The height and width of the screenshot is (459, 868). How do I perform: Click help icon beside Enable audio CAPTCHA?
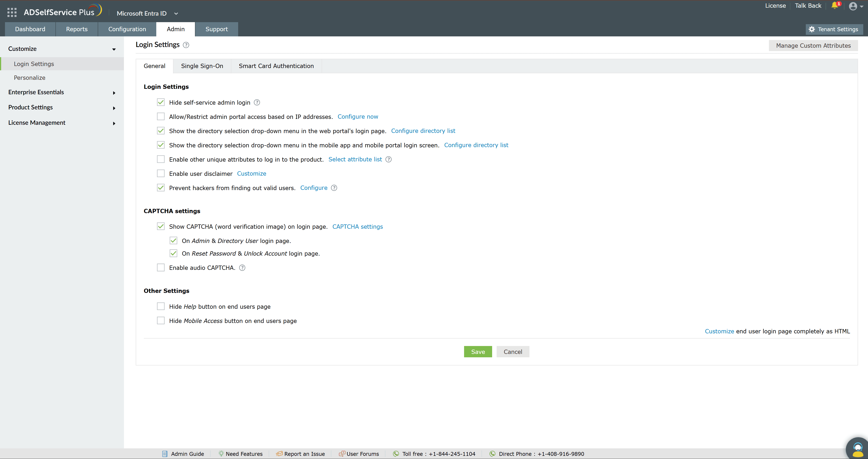[x=242, y=268]
